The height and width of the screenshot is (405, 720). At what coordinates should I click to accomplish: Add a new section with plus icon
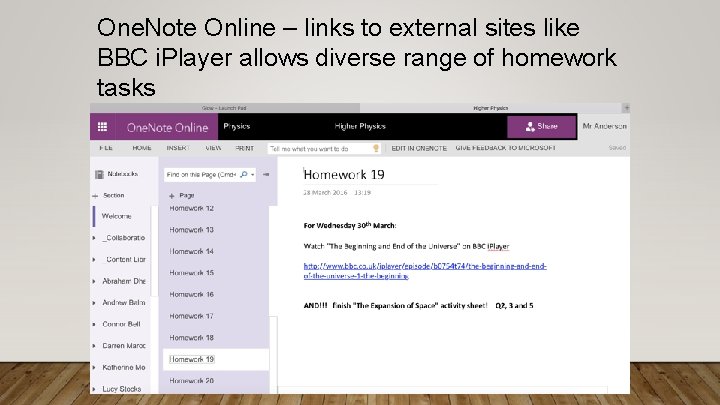pyautogui.click(x=95, y=196)
